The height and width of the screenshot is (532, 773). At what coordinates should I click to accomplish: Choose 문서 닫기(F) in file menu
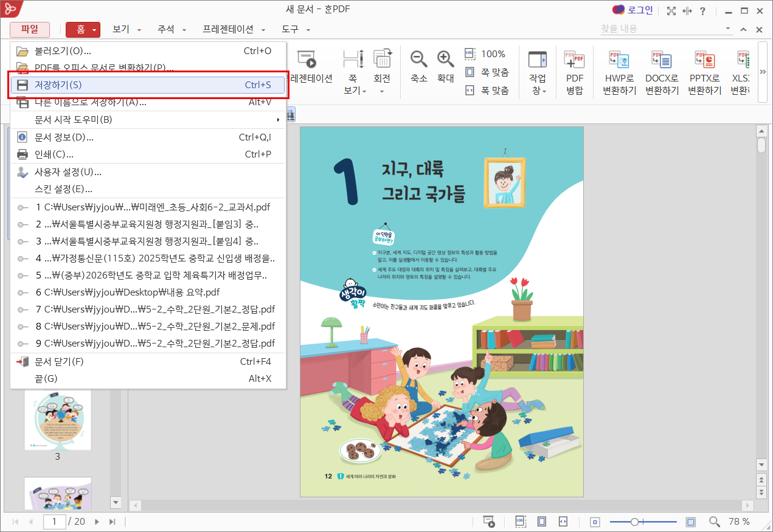coord(148,362)
